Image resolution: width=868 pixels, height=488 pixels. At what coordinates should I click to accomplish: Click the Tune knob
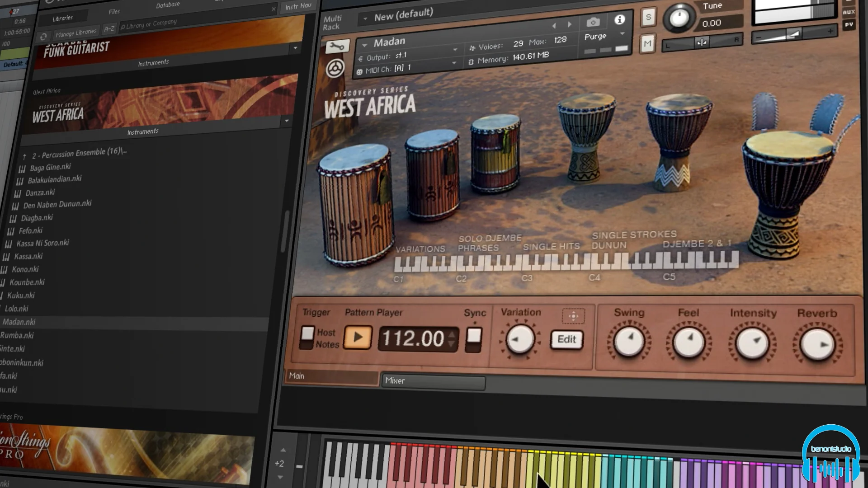coord(679,19)
